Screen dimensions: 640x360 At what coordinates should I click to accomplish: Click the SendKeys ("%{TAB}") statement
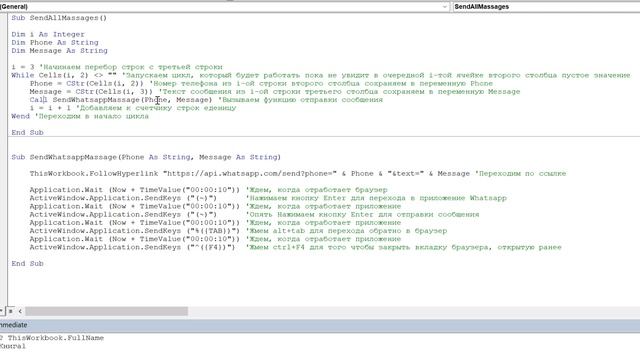pos(135,231)
